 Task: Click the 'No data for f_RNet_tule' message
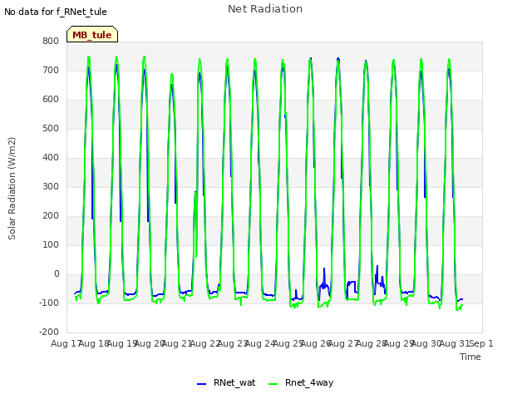point(56,12)
